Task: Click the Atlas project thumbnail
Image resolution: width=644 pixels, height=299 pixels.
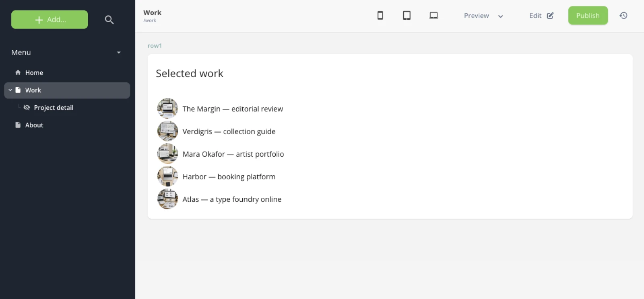Action: point(167,199)
